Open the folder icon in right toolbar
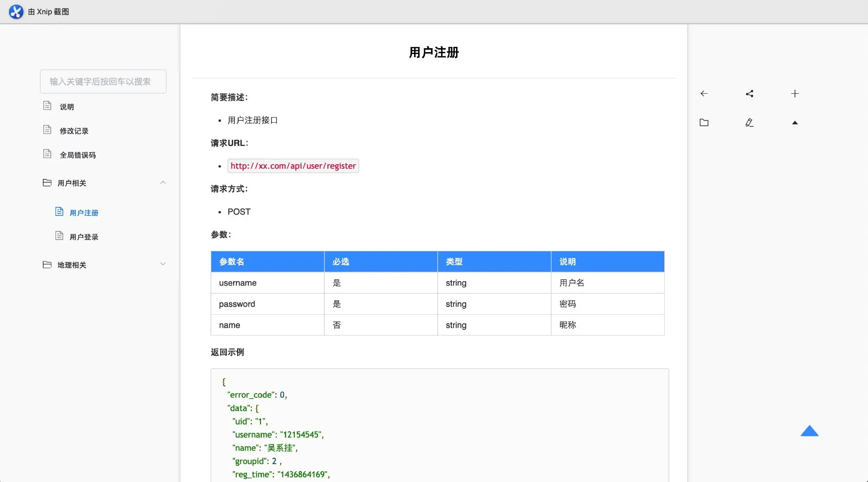Viewport: 868px width, 482px height. point(704,123)
